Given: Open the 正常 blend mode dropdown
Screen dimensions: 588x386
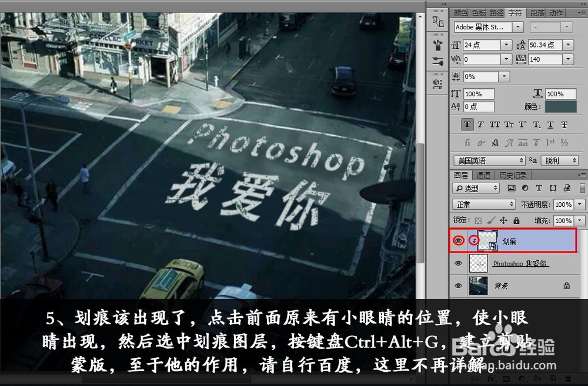Looking at the screenshot, I should [484, 204].
